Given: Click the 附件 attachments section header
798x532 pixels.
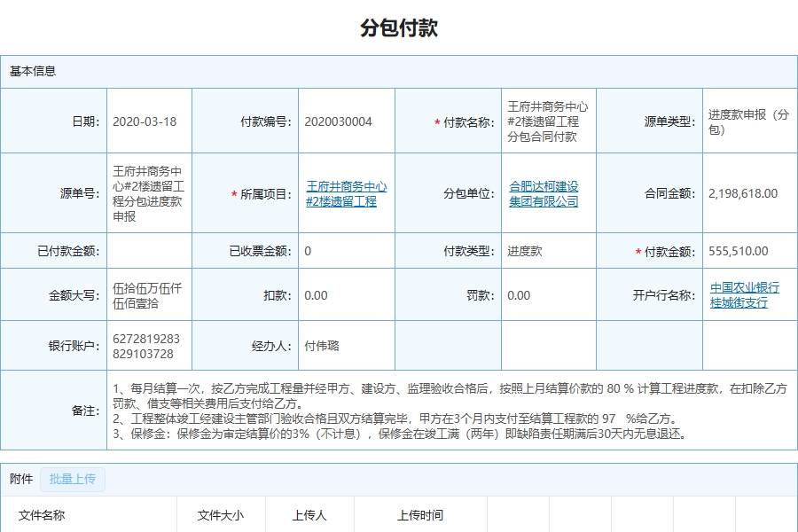Looking at the screenshot, I should pos(20,479).
